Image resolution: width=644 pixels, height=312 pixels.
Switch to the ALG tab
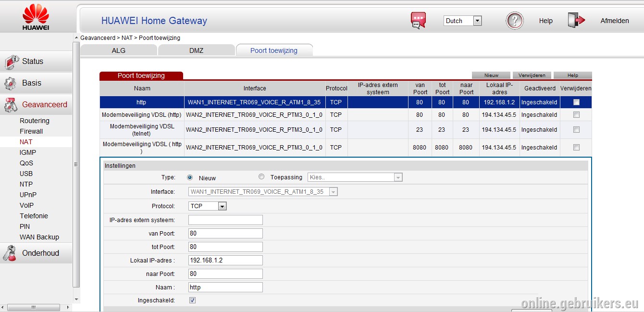click(119, 50)
